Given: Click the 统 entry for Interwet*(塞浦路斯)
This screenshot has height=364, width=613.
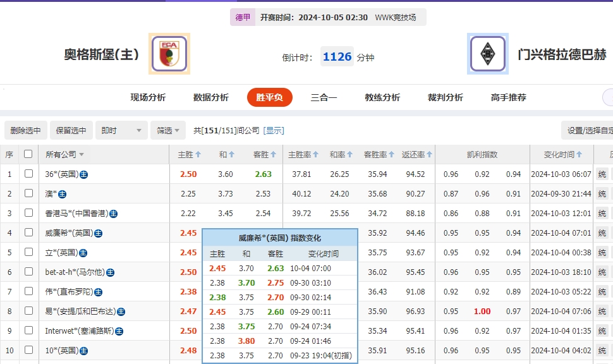Looking at the screenshot, I should 602,331.
